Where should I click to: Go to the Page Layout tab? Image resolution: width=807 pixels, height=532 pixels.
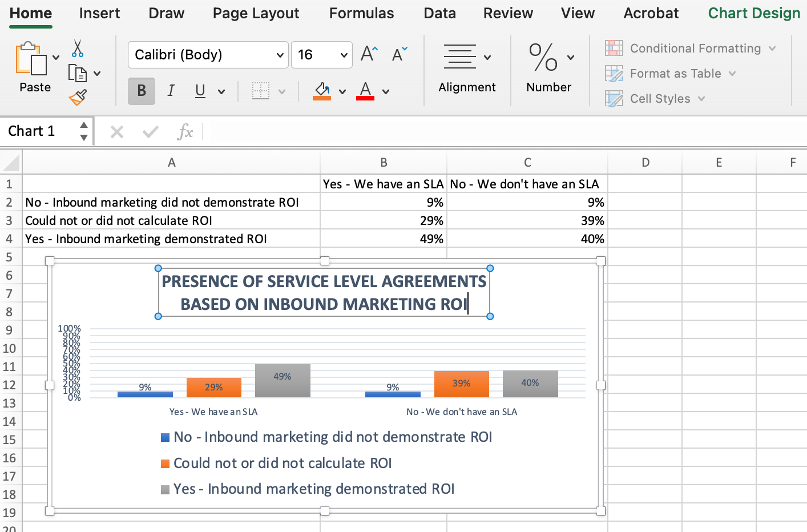(x=256, y=13)
